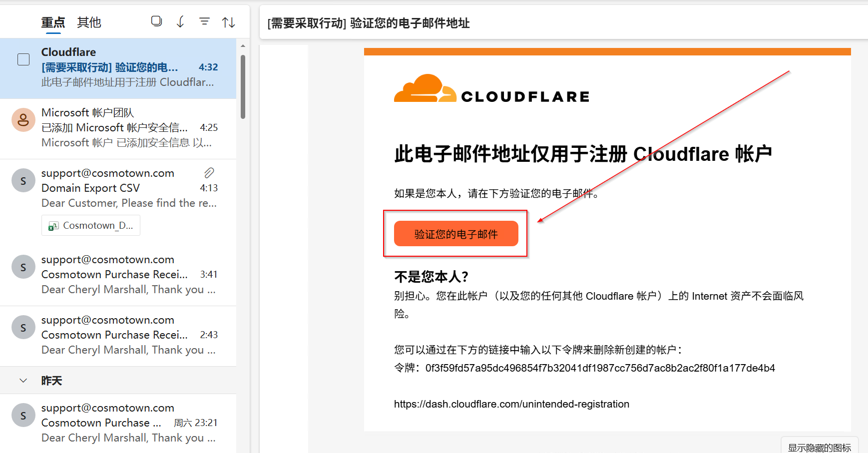The width and height of the screenshot is (868, 453).
Task: Collapse the 昨天 (Yesterday) group chevron
Action: click(23, 381)
